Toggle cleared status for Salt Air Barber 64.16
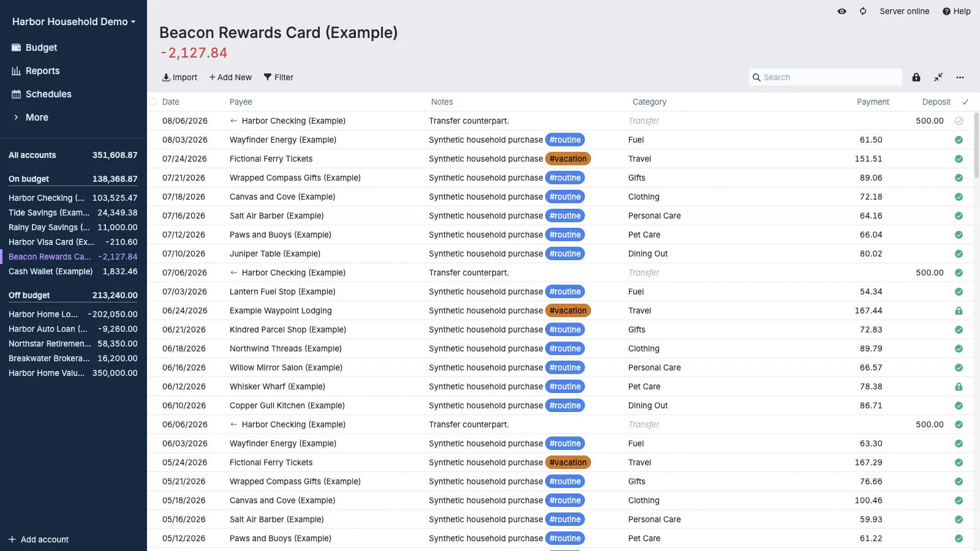This screenshot has width=980, height=551. [x=959, y=216]
